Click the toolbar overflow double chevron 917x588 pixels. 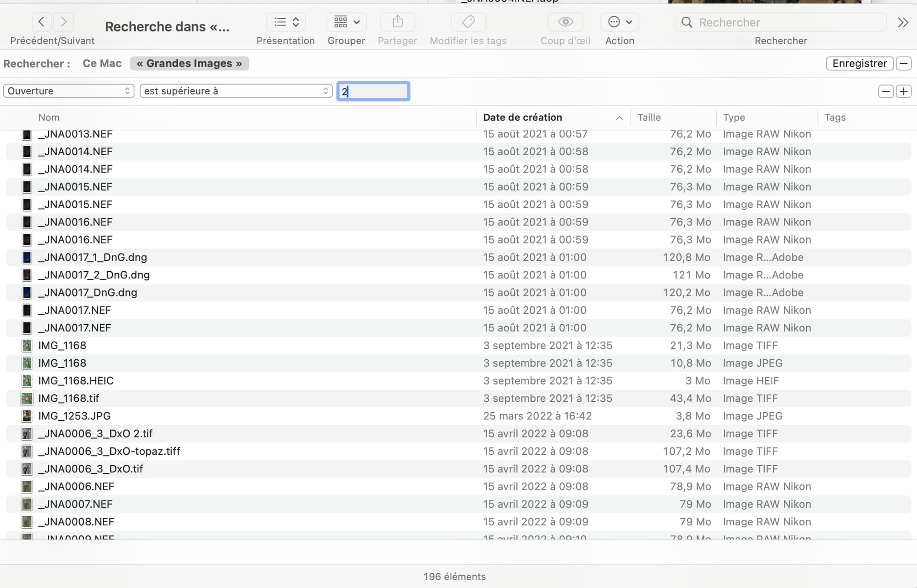[x=903, y=22]
